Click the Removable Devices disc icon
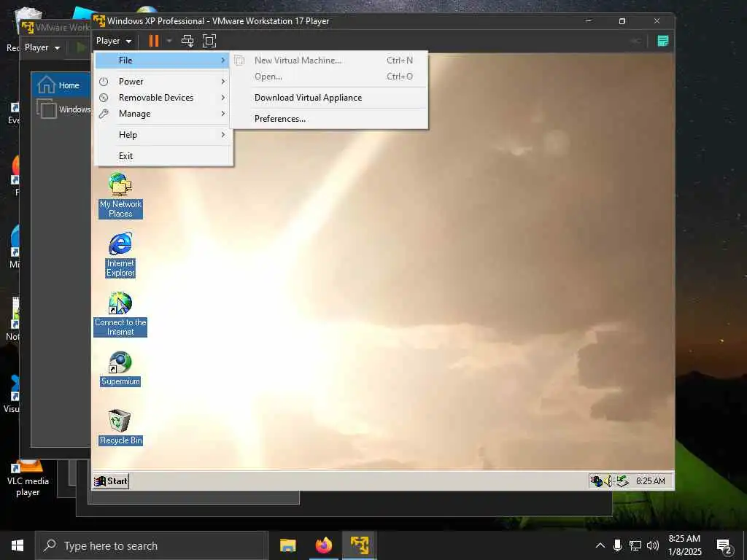The image size is (747, 560). 104,98
